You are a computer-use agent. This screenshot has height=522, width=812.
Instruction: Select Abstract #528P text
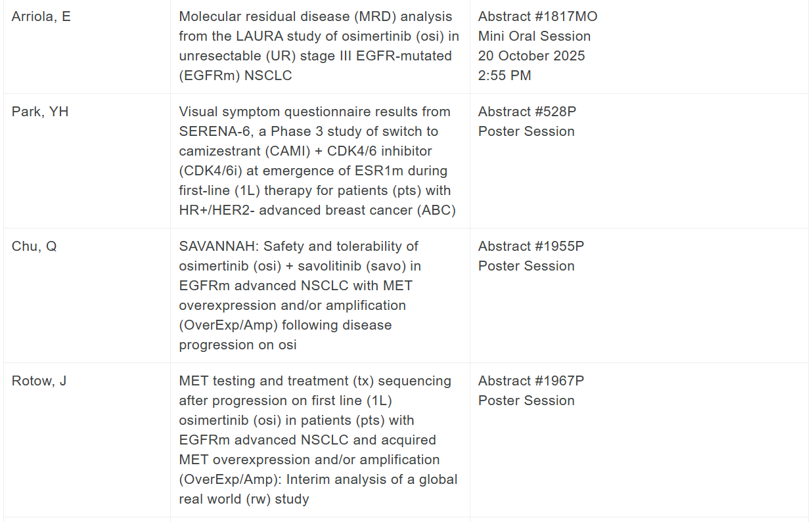click(x=527, y=112)
